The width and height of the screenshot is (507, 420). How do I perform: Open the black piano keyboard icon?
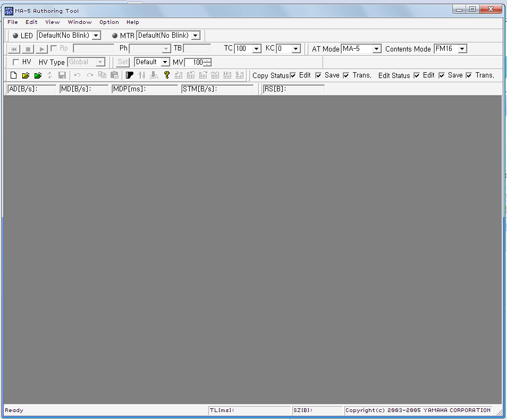[130, 75]
